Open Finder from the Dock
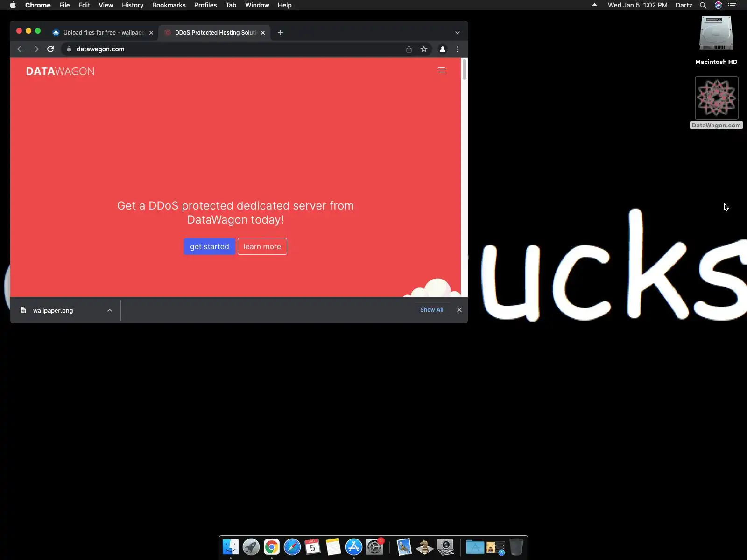Image resolution: width=747 pixels, height=560 pixels. click(x=231, y=547)
